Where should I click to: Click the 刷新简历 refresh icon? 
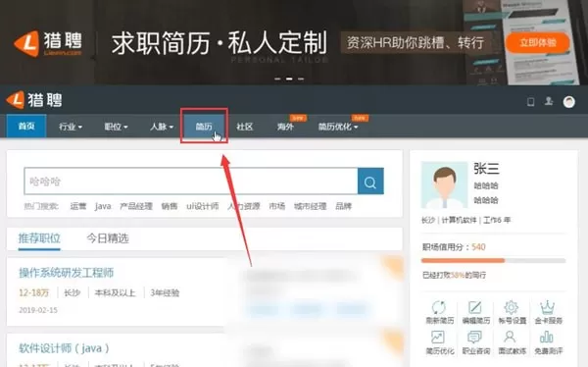438,307
